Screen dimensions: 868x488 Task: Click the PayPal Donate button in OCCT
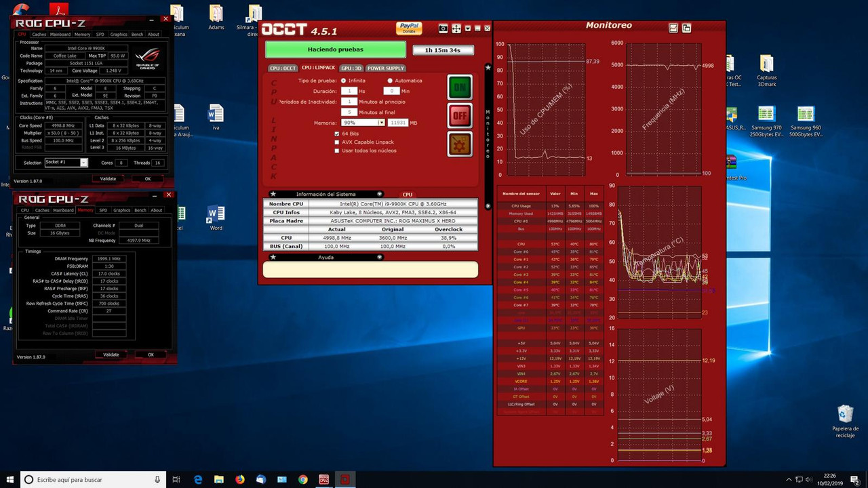click(409, 28)
